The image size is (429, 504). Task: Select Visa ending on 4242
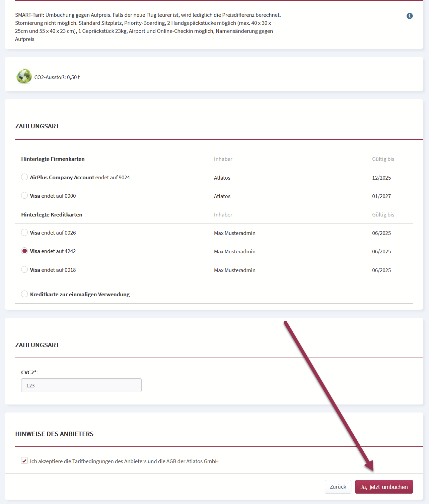(x=24, y=251)
